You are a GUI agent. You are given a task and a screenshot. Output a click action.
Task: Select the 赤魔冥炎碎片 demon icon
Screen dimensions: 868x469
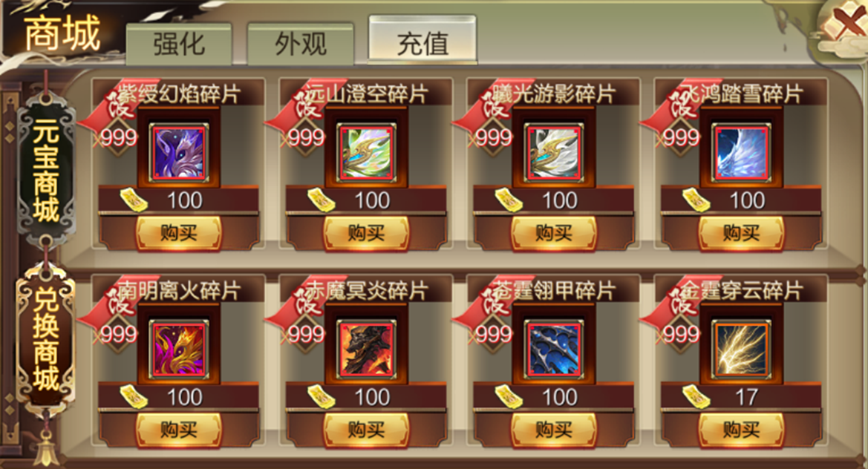(x=367, y=349)
